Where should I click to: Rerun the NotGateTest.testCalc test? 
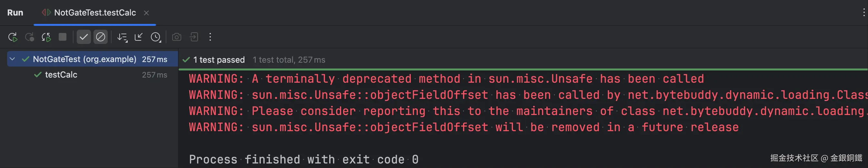click(13, 37)
